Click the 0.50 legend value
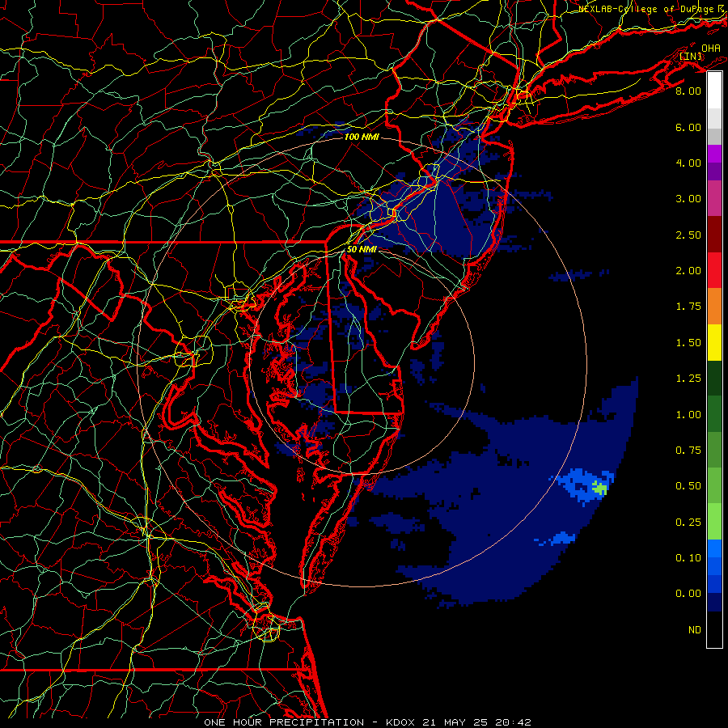728x728 pixels. [688, 486]
